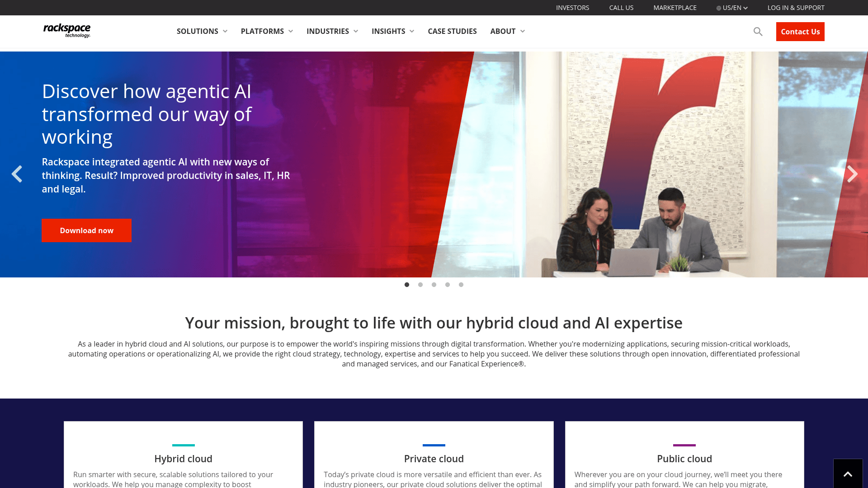Open the US/EN language selector
Viewport: 868px width, 488px height.
pyautogui.click(x=731, y=8)
